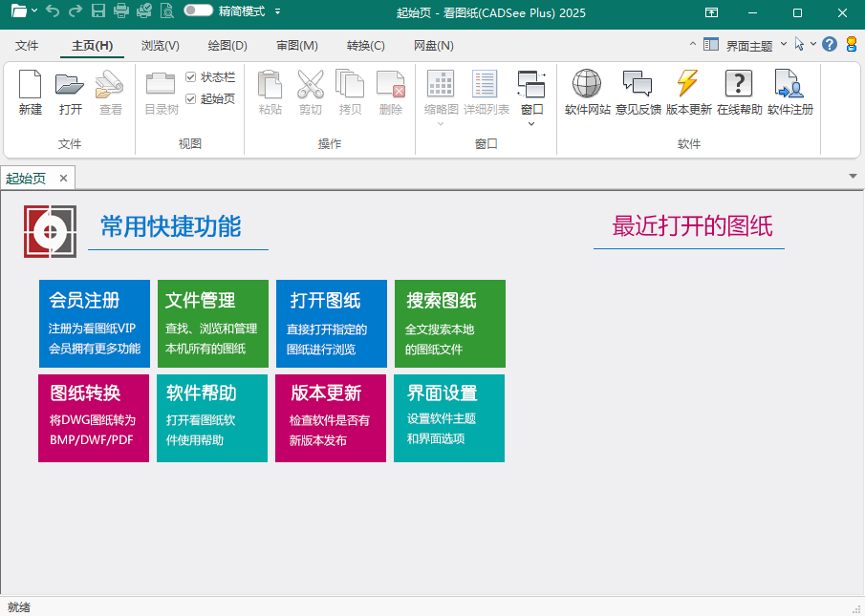The image size is (865, 616).
Task: Uncheck the 状态栏 checkbox
Action: point(191,76)
